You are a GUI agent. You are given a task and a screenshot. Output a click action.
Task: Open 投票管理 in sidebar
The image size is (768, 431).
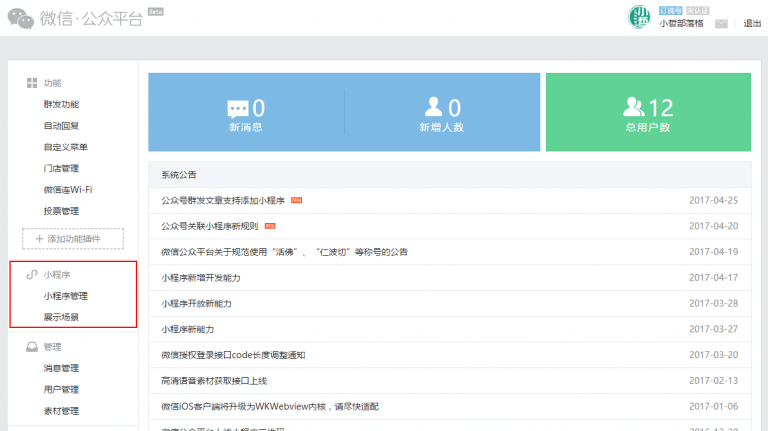click(x=61, y=211)
